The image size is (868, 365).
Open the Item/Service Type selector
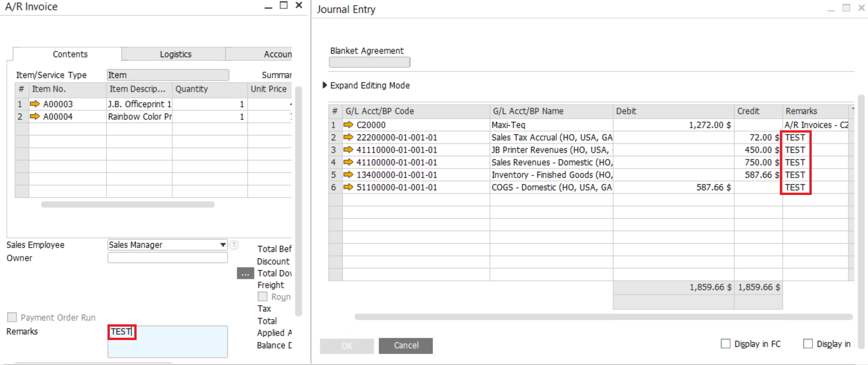coord(168,75)
